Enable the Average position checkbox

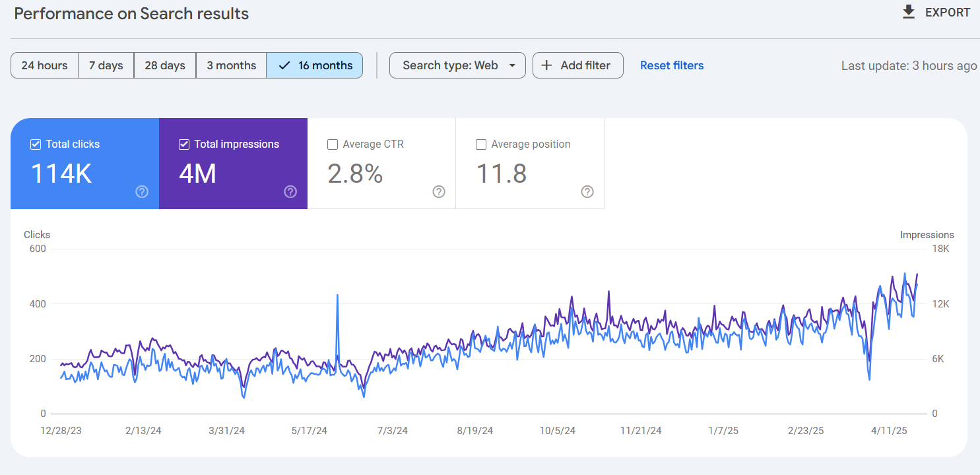click(x=481, y=144)
